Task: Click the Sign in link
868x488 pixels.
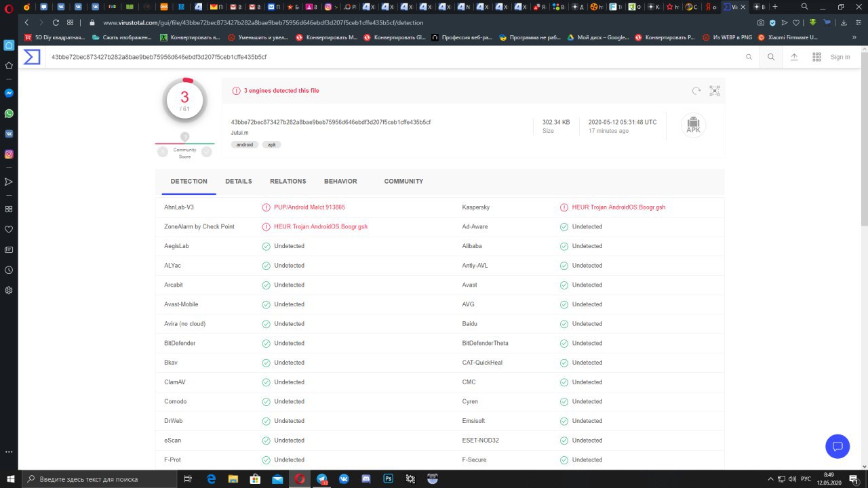Action: pyautogui.click(x=840, y=57)
